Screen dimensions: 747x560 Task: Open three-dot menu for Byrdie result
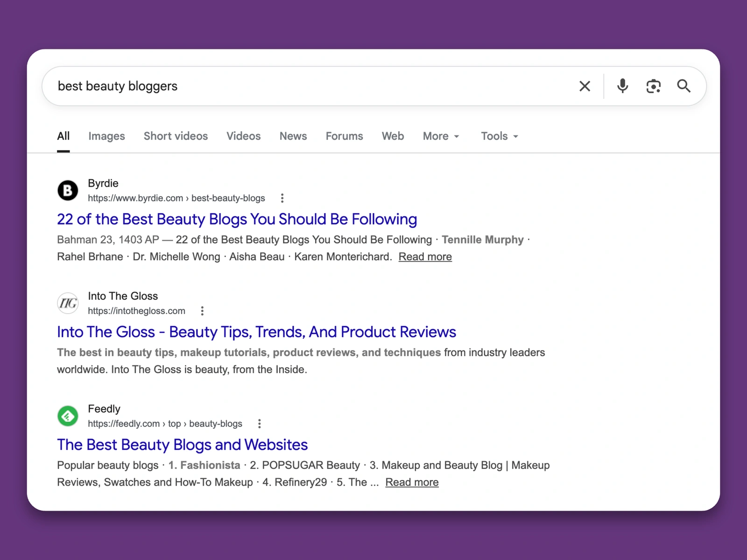282,198
